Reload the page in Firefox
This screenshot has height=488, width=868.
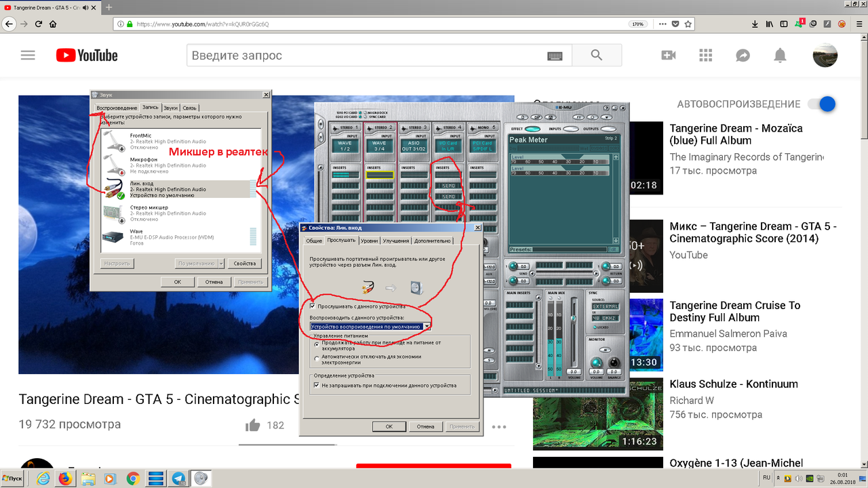pos(39,24)
